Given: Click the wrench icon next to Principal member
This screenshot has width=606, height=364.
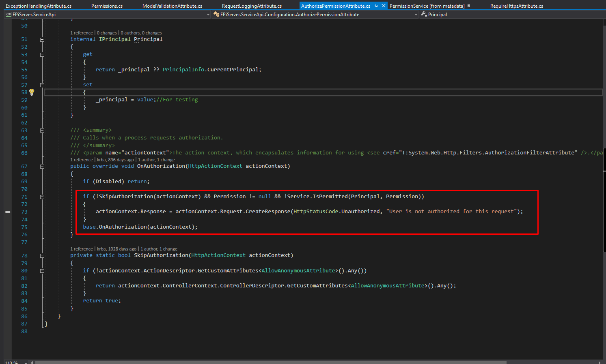Looking at the screenshot, I should (x=424, y=15).
